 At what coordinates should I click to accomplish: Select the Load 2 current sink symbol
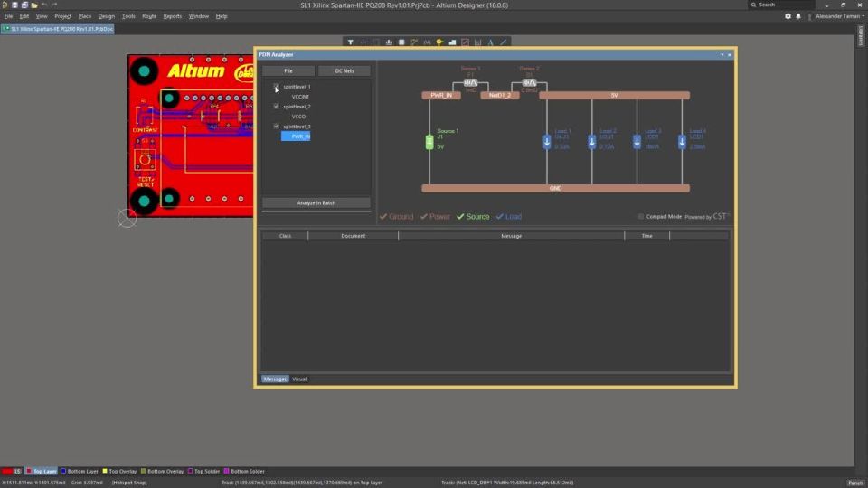click(x=591, y=142)
